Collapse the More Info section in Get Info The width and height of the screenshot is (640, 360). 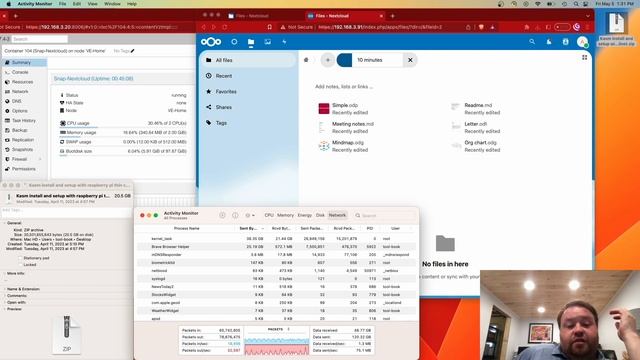[5, 273]
